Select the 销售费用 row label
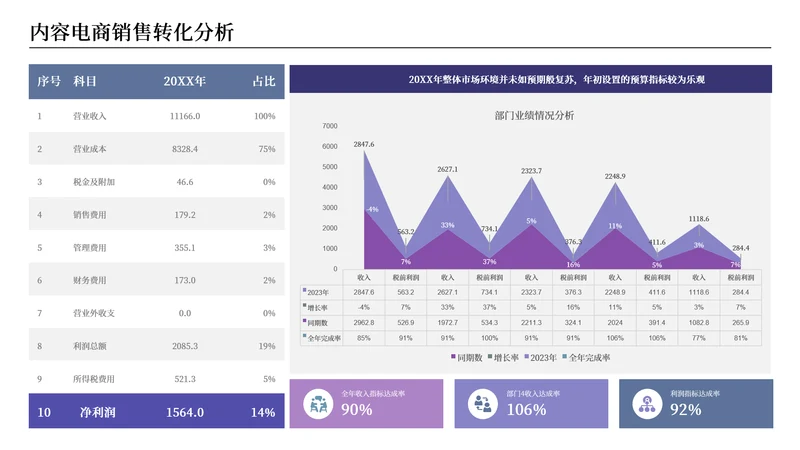This screenshot has height=450, width=800. click(x=89, y=215)
